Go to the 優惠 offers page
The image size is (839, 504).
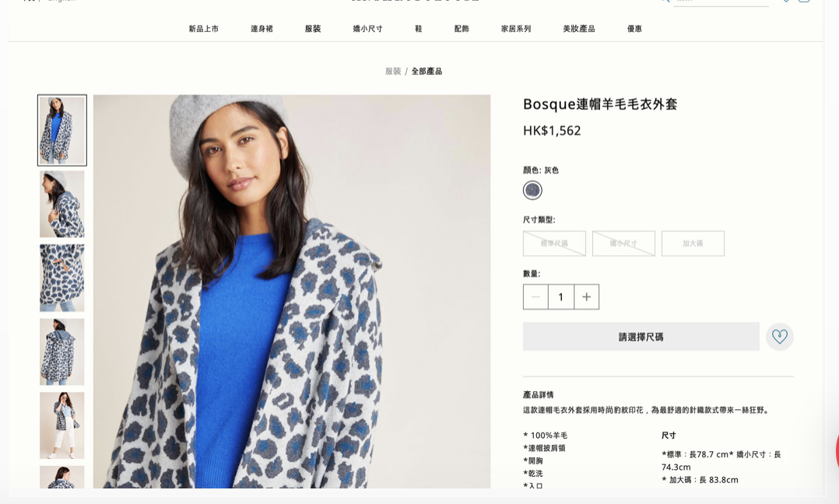coord(634,29)
